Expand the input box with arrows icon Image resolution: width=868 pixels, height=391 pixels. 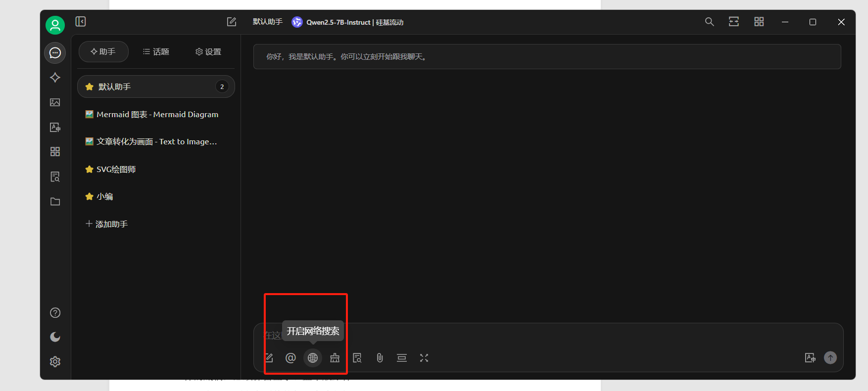(424, 358)
